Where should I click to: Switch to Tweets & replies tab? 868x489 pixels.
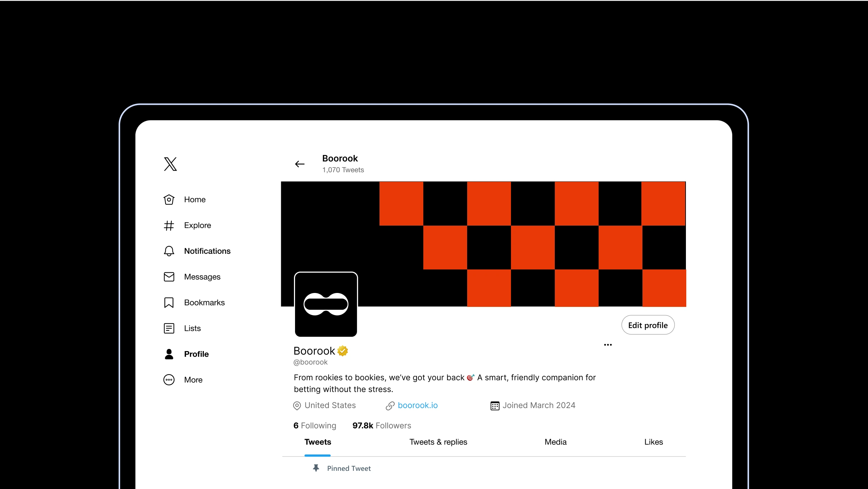coord(438,442)
